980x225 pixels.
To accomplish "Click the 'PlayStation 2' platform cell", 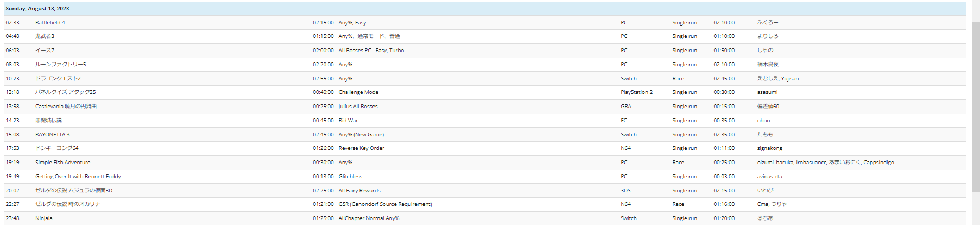I will pos(636,92).
